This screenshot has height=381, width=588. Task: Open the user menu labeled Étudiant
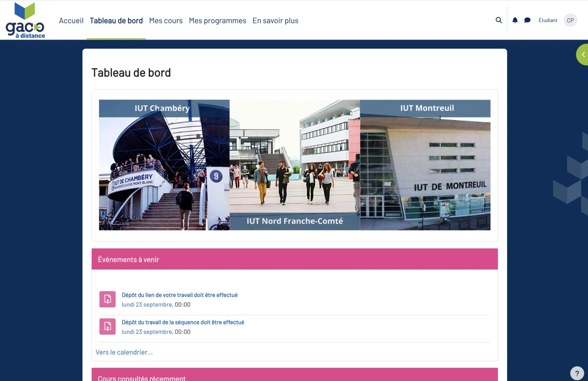pos(548,20)
